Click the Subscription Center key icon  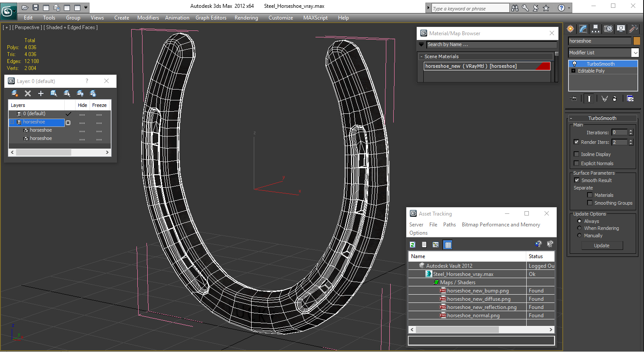tap(525, 8)
